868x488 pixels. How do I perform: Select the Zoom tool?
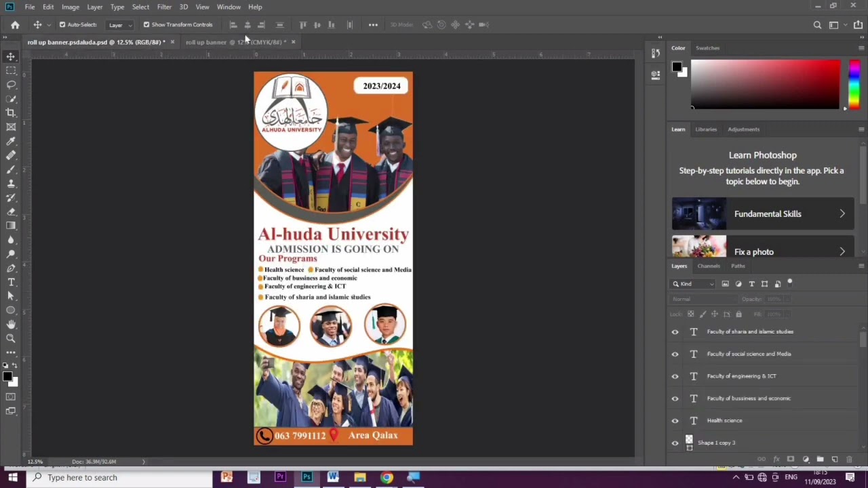click(11, 338)
